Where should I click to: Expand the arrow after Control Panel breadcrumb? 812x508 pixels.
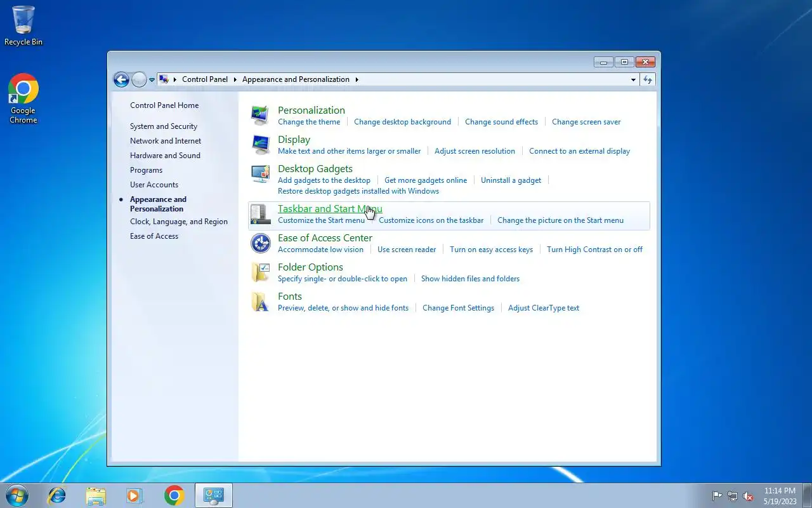pyautogui.click(x=235, y=79)
